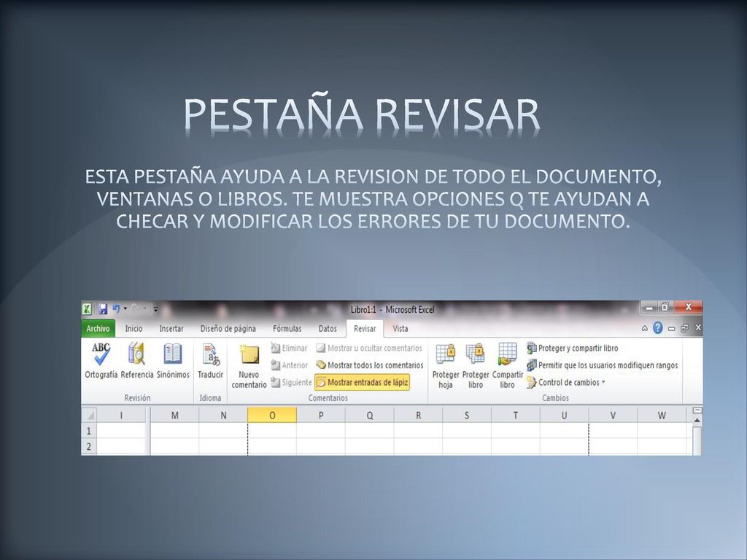Run the Ortografía spelling check
This screenshot has height=560, width=747.
101,360
